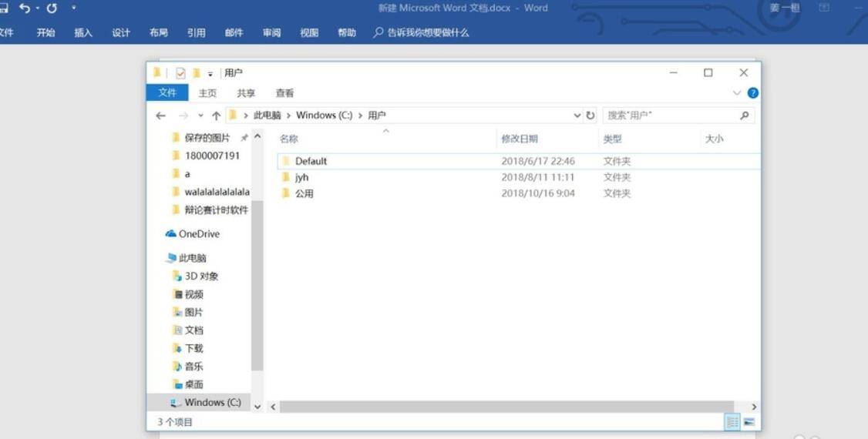Click the date 2018/8/11 11:11

pos(537,177)
